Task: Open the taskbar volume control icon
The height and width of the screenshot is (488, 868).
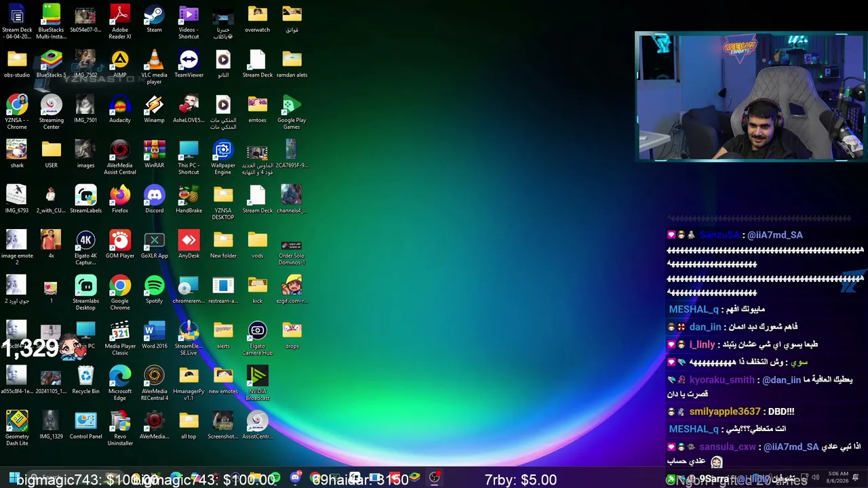Action: [815, 478]
